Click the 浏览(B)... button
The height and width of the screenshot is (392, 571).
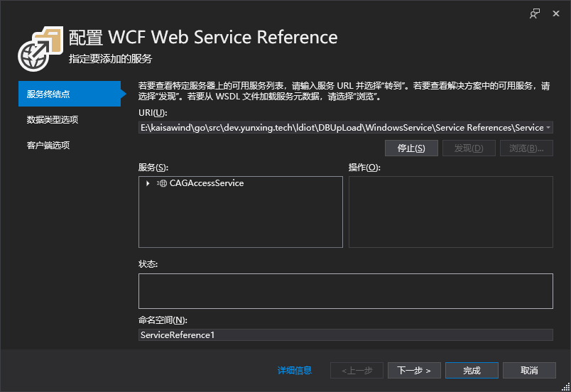(x=526, y=148)
